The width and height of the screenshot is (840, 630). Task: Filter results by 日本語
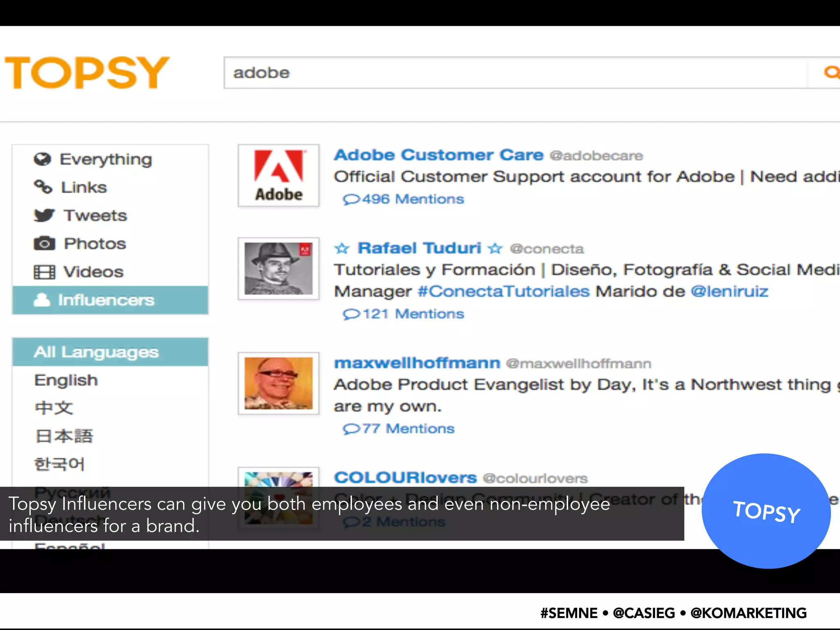coord(64,436)
